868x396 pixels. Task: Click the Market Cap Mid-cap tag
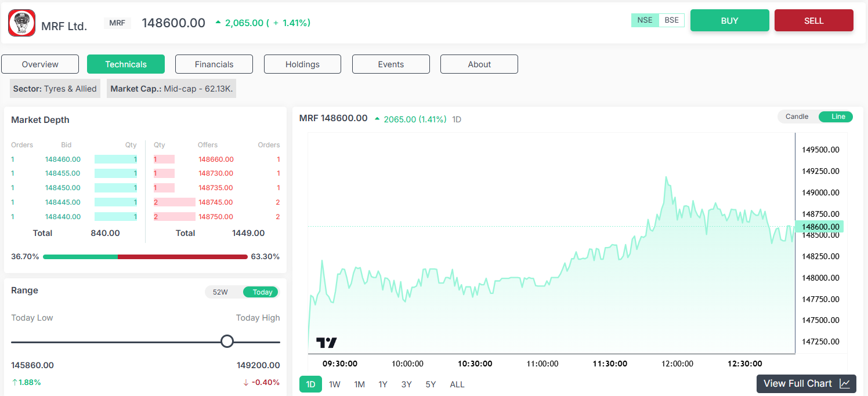tap(172, 89)
